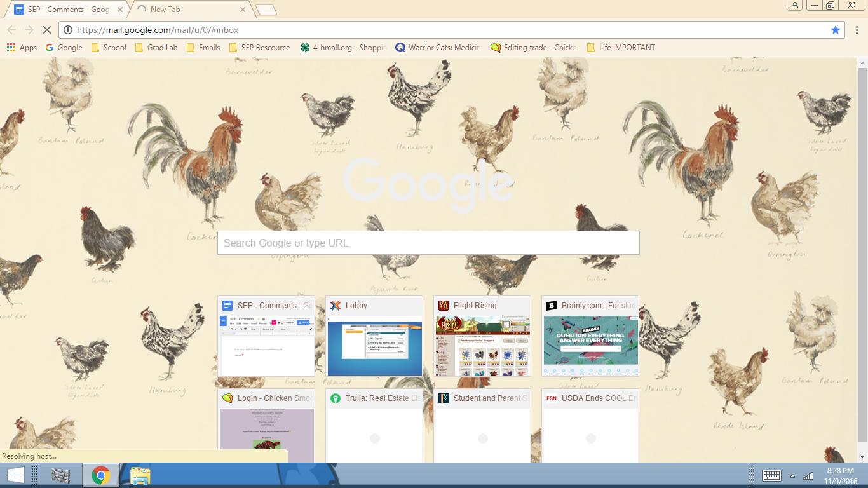
Task: Click the page vertical scrollbar
Action: [x=862, y=254]
